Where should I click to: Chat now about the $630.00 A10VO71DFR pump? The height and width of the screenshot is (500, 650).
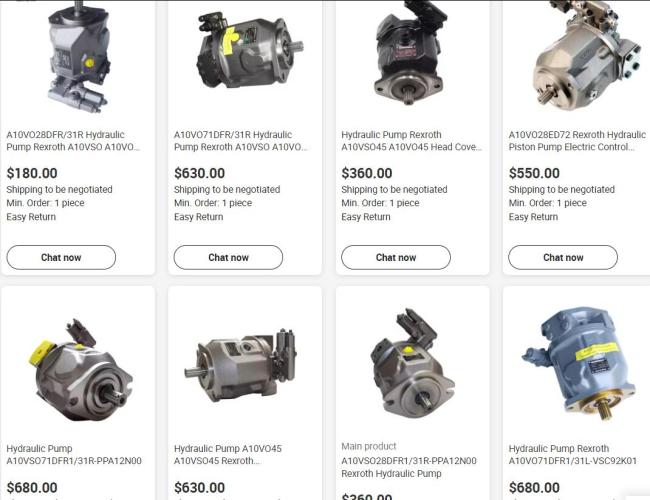(x=228, y=257)
